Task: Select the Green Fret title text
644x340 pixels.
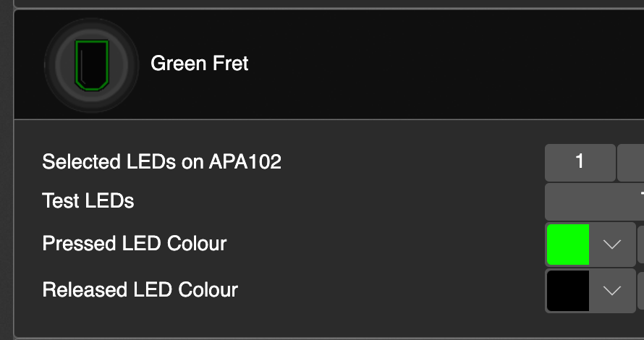Action: (x=199, y=64)
